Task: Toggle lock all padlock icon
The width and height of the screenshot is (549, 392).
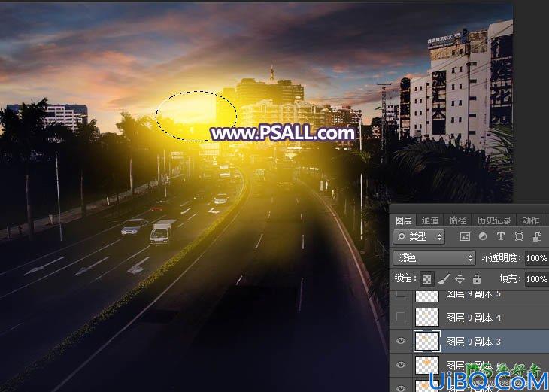Action: coord(477,279)
